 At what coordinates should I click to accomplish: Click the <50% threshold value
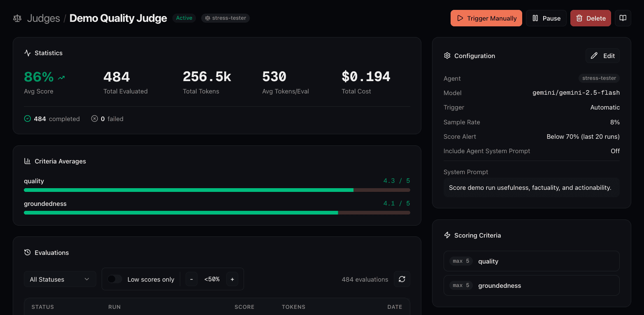pos(212,279)
